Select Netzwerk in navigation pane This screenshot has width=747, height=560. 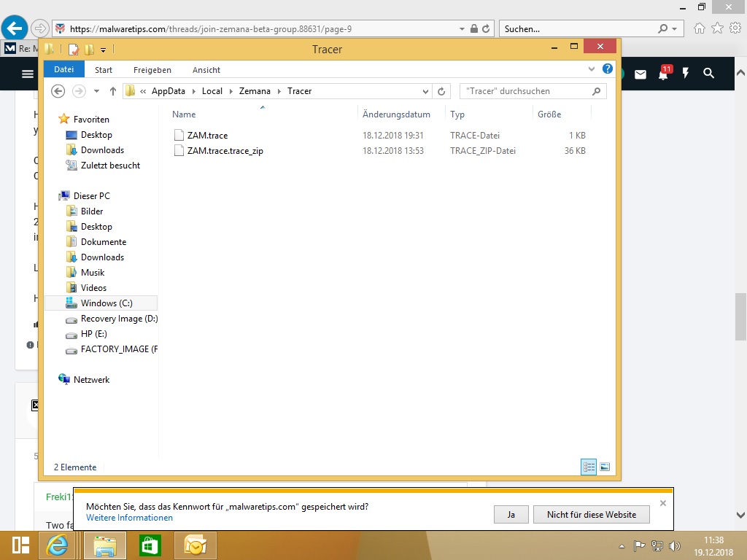91,379
